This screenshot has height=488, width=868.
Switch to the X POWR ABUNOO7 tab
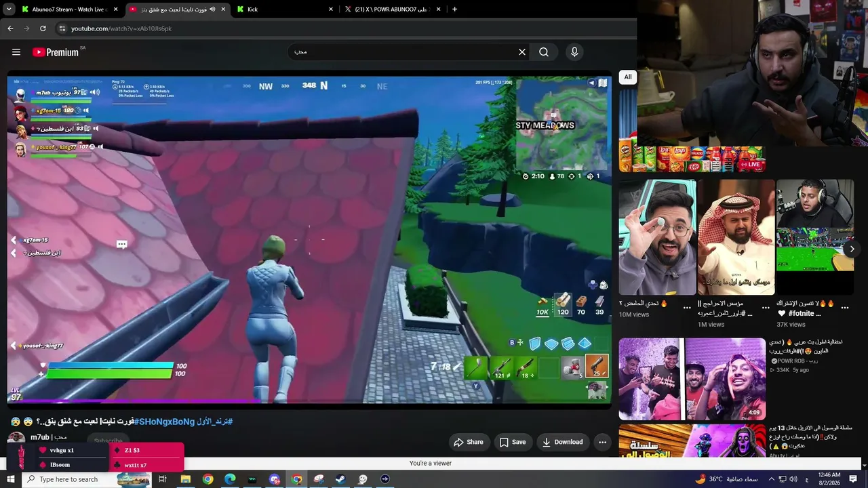pos(392,9)
